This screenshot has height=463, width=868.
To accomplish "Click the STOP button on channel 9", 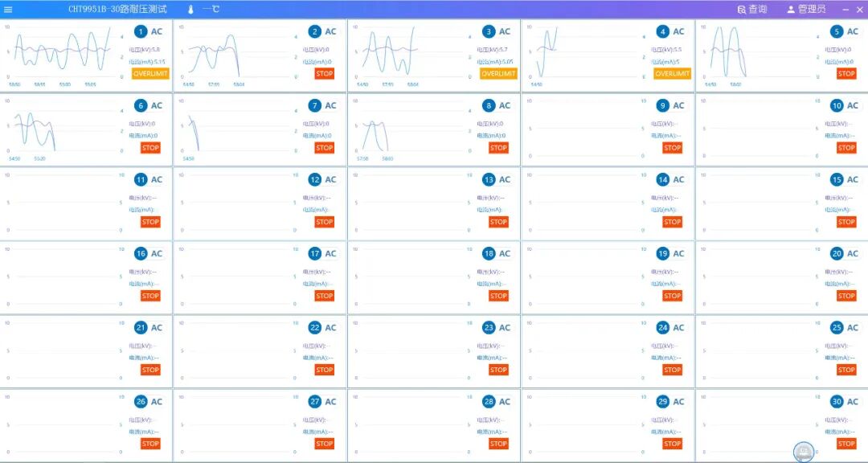I will (x=673, y=148).
